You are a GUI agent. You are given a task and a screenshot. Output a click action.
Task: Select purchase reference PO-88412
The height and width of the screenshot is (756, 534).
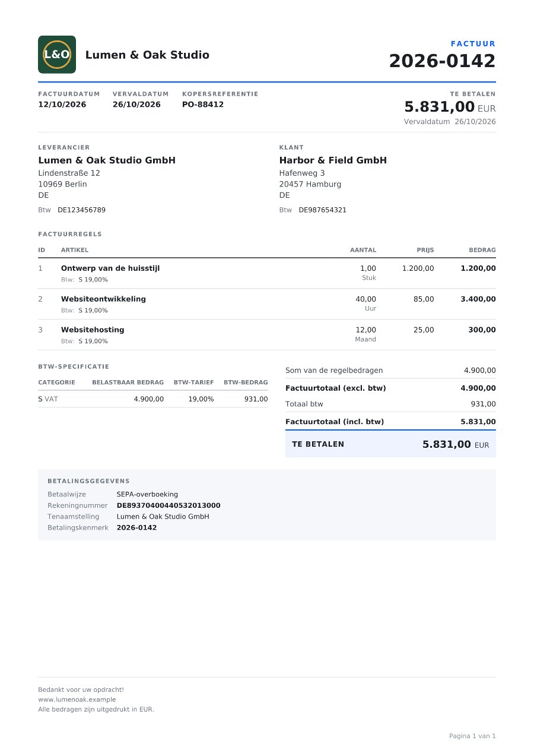click(203, 105)
